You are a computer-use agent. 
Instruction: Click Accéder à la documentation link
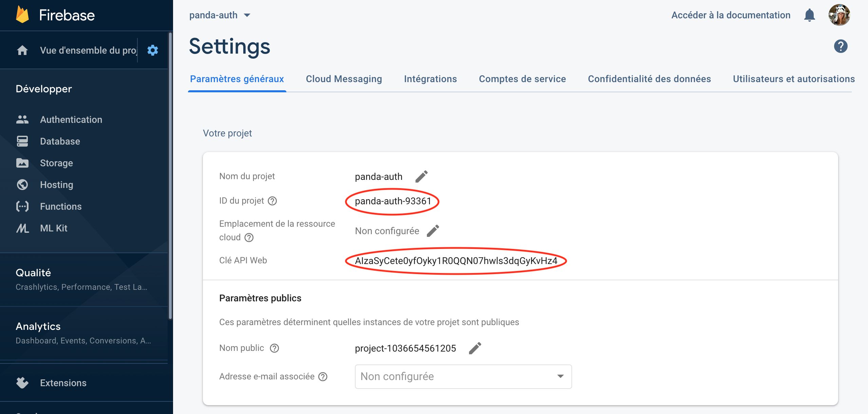[x=731, y=15]
